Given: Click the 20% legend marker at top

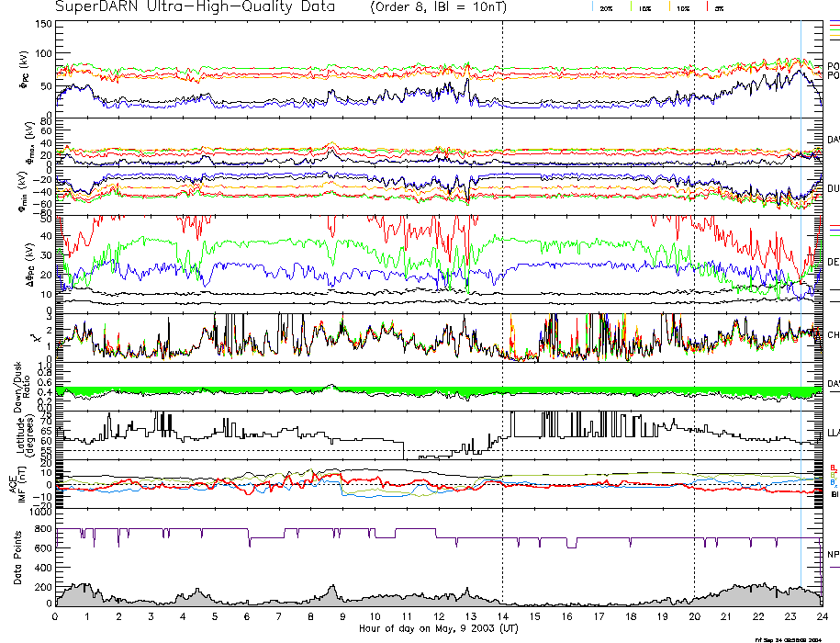Looking at the screenshot, I should [606, 7].
